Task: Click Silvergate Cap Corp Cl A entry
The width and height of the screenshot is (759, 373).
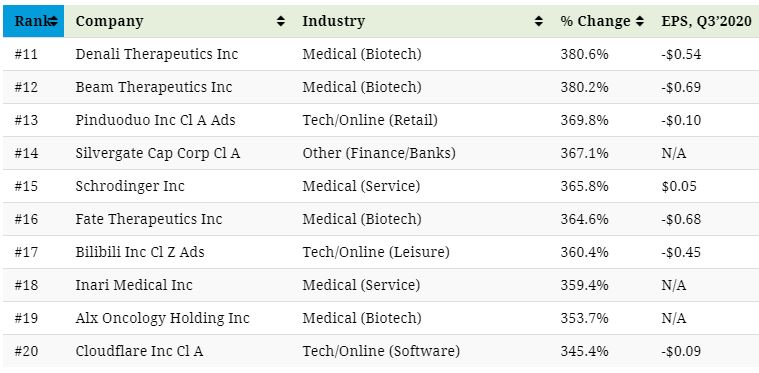Action: pyautogui.click(x=157, y=153)
